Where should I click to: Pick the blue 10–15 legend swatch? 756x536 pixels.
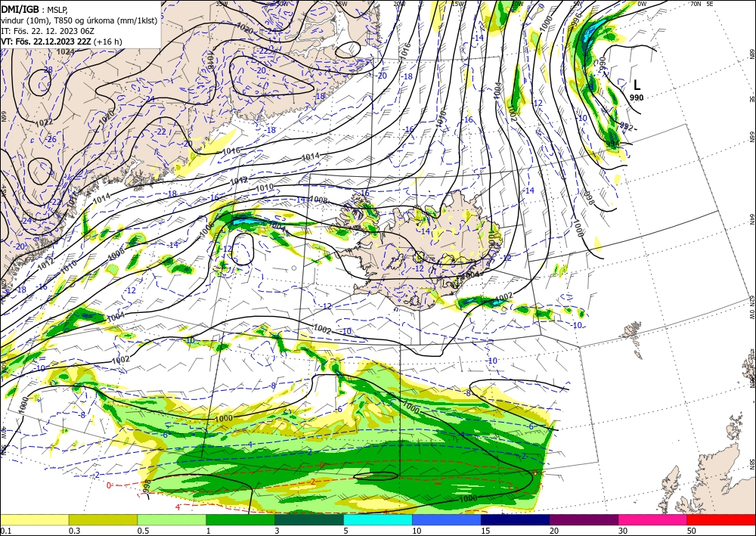447,519
